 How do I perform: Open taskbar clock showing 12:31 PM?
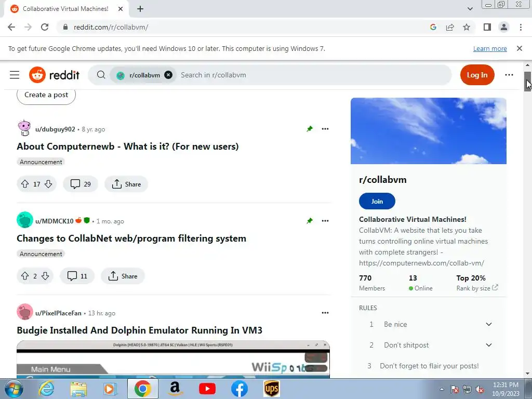[506, 389]
